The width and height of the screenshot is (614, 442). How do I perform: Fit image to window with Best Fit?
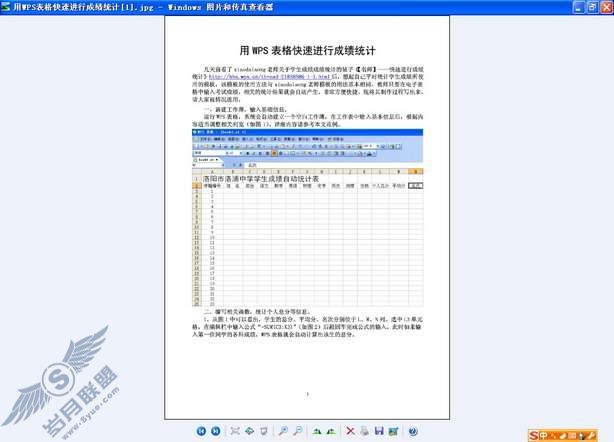[x=235, y=431]
